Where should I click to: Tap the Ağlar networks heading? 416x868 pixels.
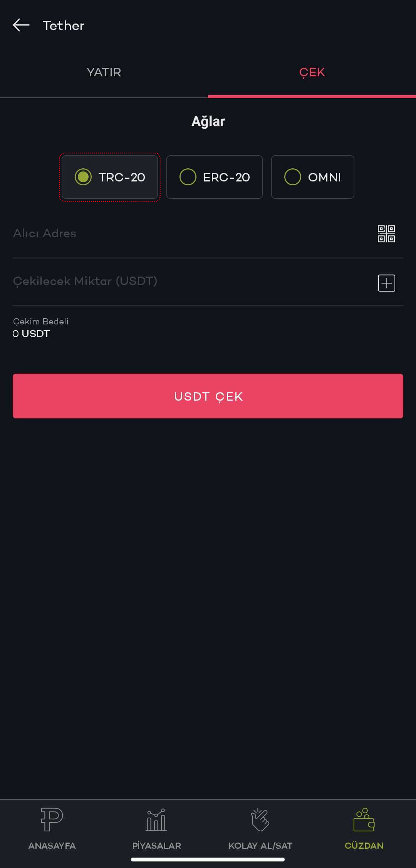tap(208, 121)
